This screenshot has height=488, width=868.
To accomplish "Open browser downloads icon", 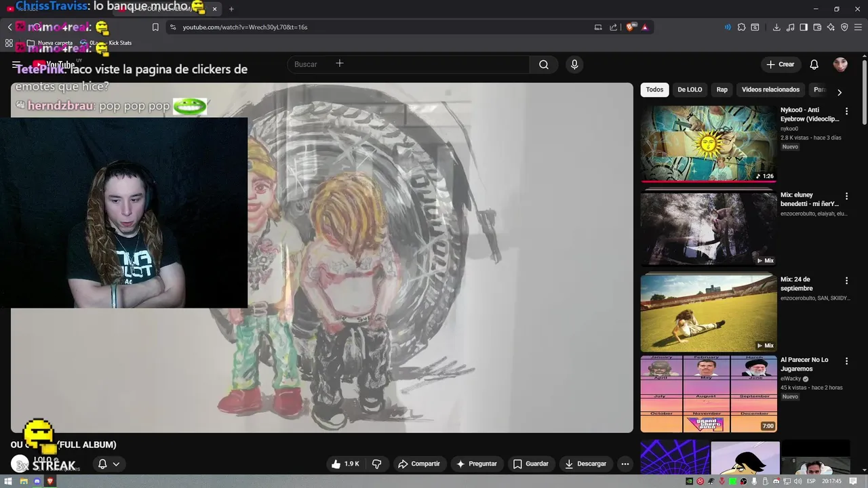I will pos(776,27).
